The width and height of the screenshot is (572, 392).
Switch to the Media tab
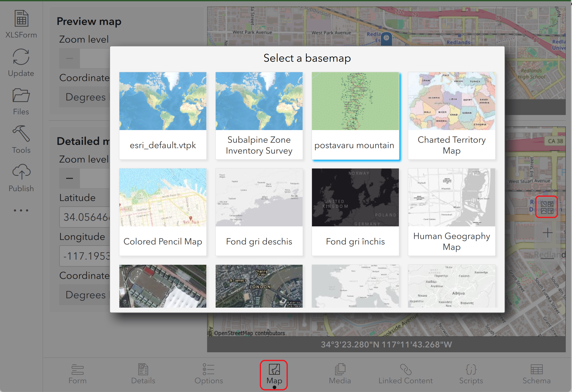[340, 374]
